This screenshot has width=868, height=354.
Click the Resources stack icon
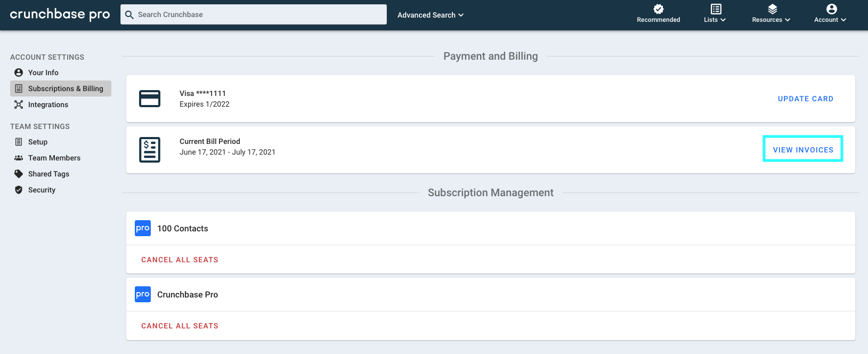point(773,9)
